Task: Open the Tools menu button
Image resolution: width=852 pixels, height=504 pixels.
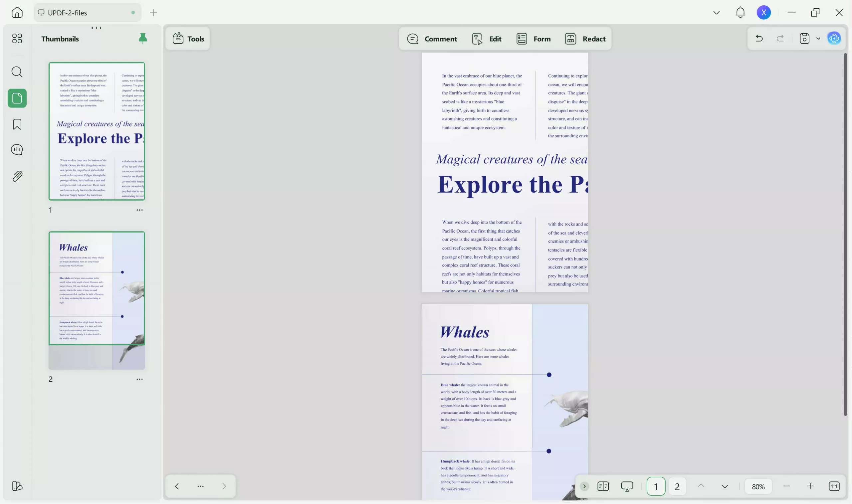Action: (x=187, y=38)
